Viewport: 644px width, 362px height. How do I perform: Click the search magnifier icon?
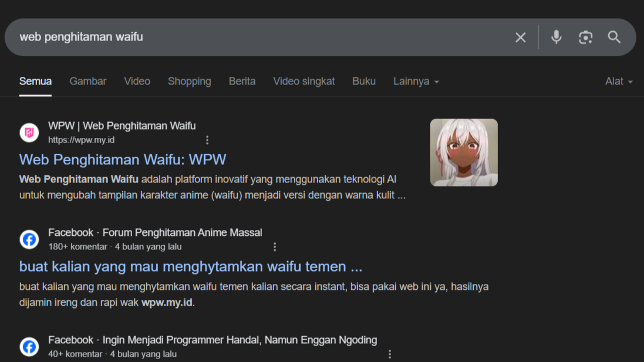tap(615, 37)
